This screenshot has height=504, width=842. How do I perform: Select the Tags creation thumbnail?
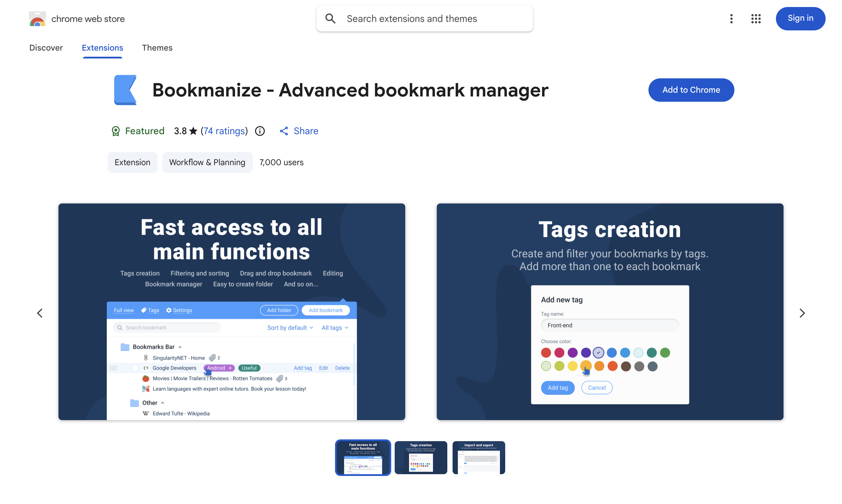click(x=421, y=458)
